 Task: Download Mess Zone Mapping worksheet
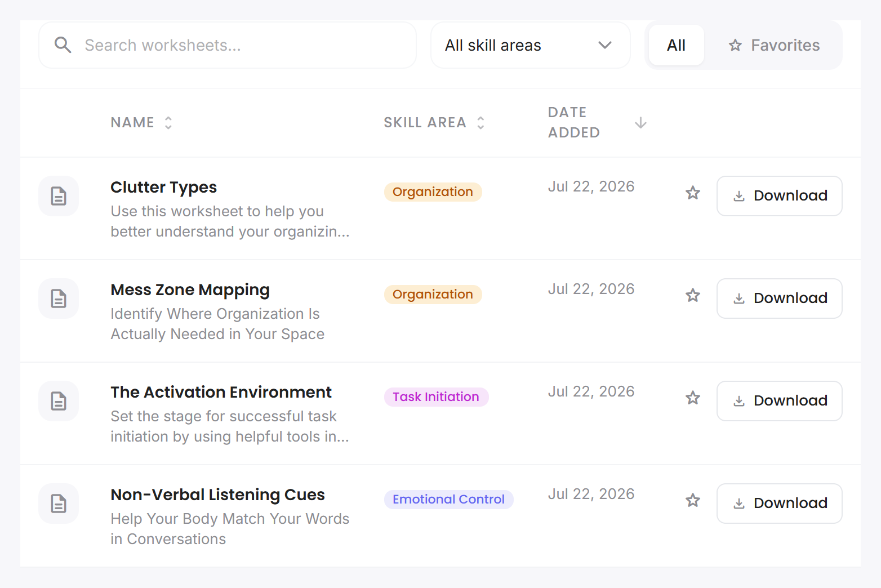[780, 299]
